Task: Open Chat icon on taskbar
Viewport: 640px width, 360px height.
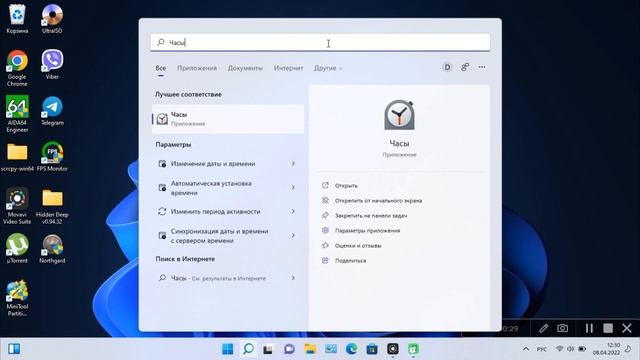Action: click(289, 349)
